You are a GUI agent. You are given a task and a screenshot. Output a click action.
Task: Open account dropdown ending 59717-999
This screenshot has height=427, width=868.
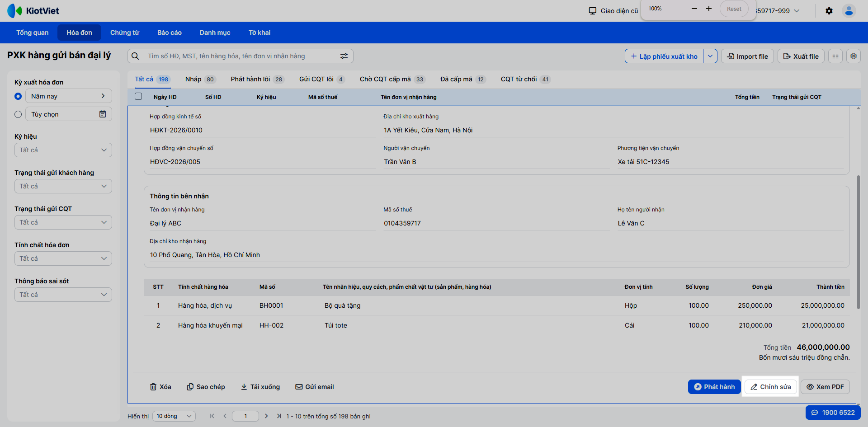[x=778, y=11]
